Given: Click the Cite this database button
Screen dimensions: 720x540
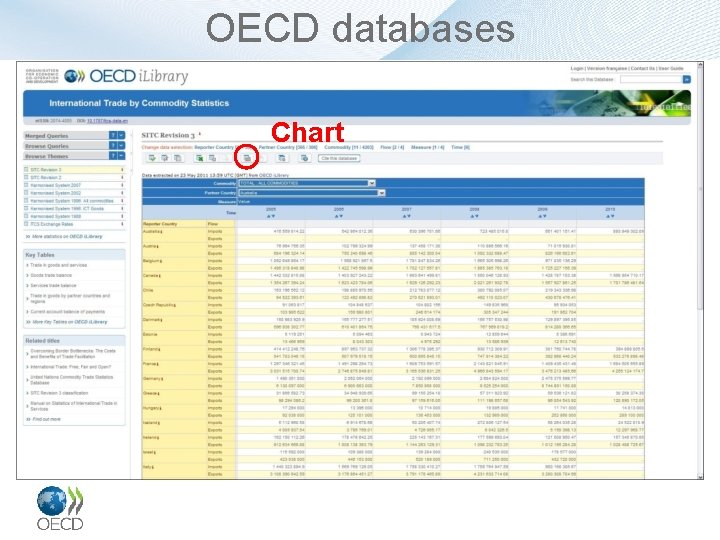Looking at the screenshot, I should [339, 158].
